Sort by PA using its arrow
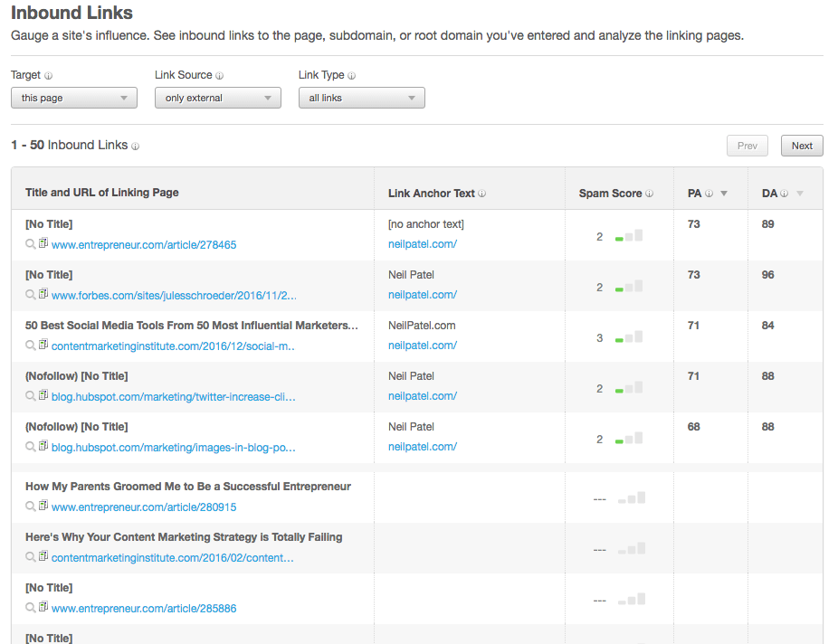The image size is (838, 644). coord(724,194)
